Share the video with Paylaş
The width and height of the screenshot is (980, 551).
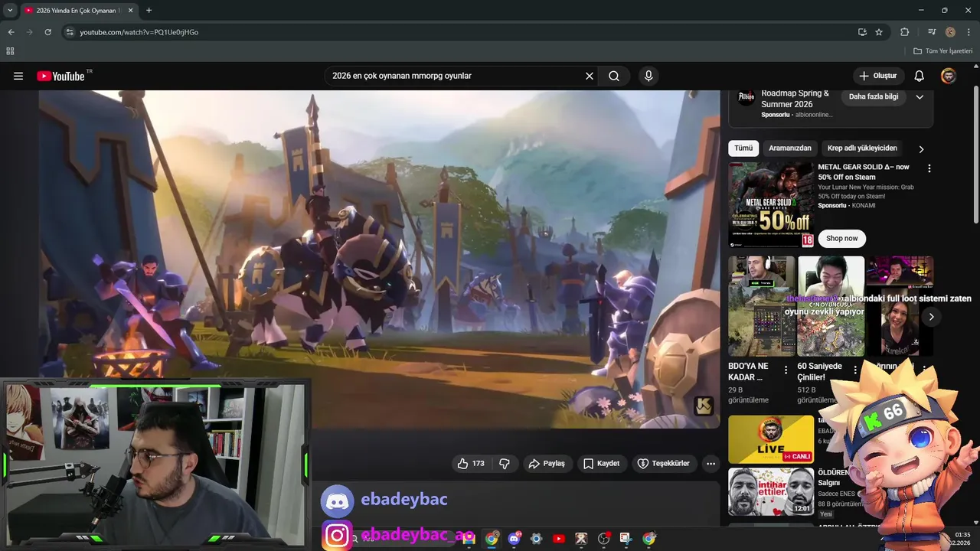pyautogui.click(x=547, y=464)
